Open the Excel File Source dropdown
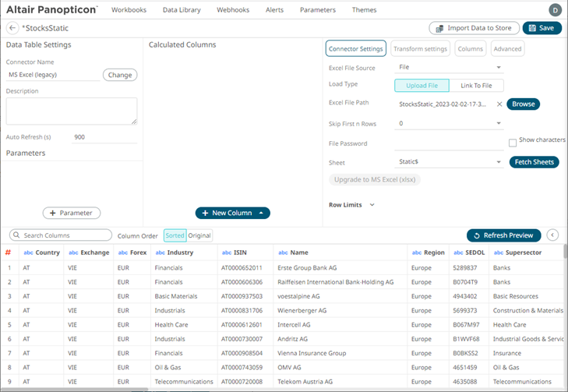This screenshot has width=568, height=392. [x=449, y=67]
